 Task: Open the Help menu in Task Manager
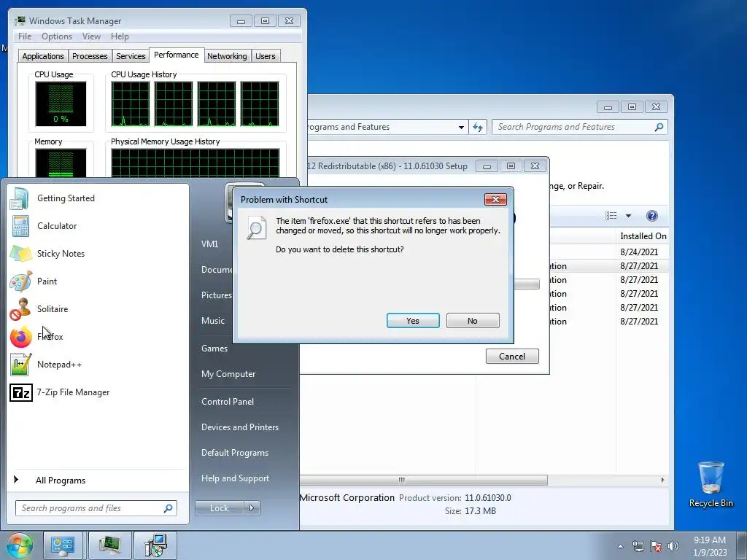coord(120,36)
